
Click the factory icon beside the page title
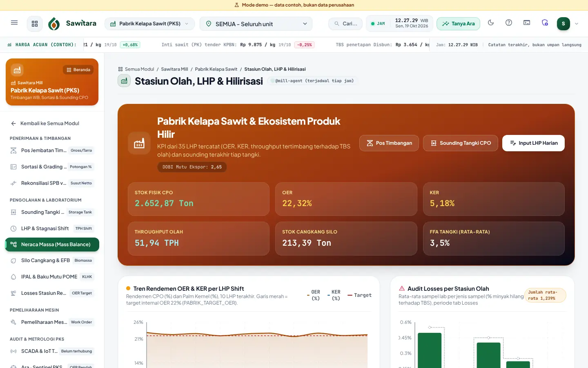click(124, 81)
